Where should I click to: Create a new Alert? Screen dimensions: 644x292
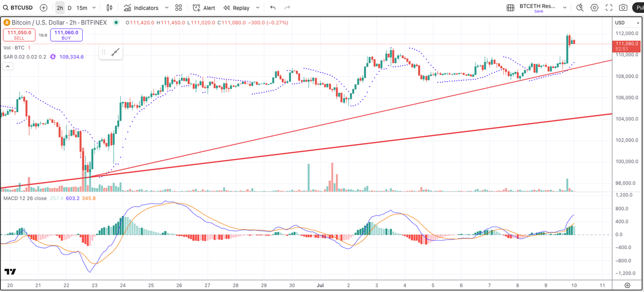(x=204, y=8)
